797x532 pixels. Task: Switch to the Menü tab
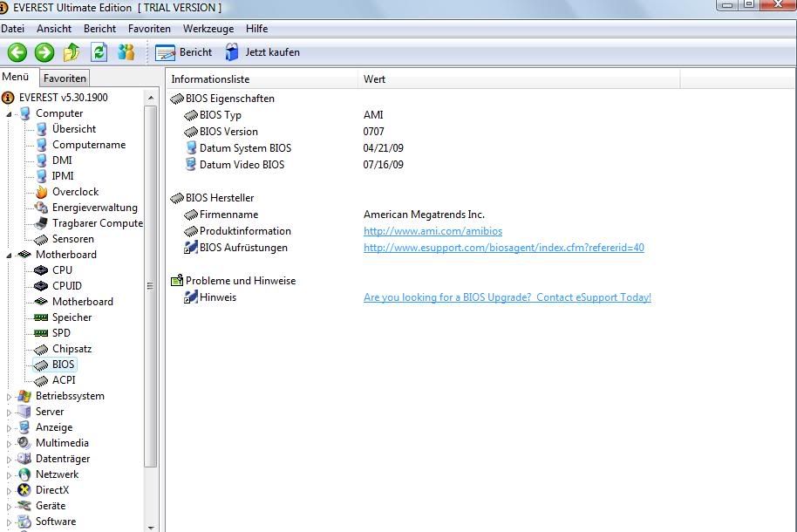pyautogui.click(x=15, y=77)
